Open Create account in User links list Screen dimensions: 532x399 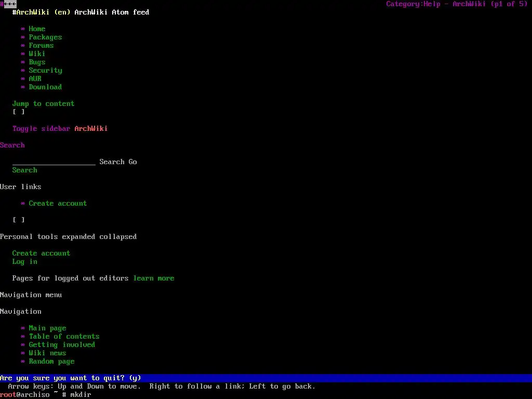[58, 204]
